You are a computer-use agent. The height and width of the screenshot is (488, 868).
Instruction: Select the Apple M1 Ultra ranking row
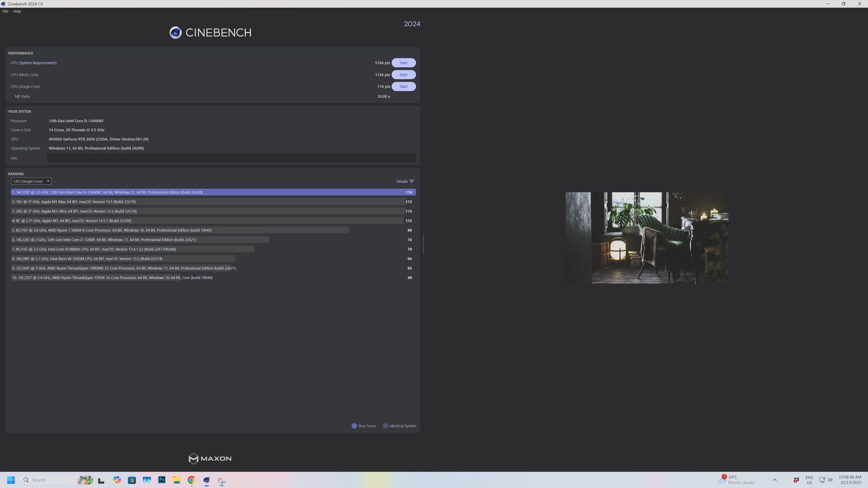[x=213, y=211]
